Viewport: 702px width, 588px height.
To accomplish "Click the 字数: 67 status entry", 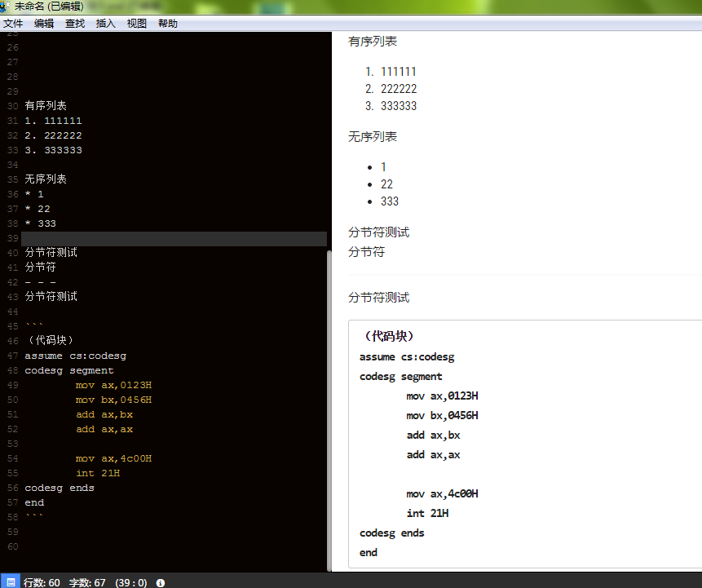I will coord(87,582).
